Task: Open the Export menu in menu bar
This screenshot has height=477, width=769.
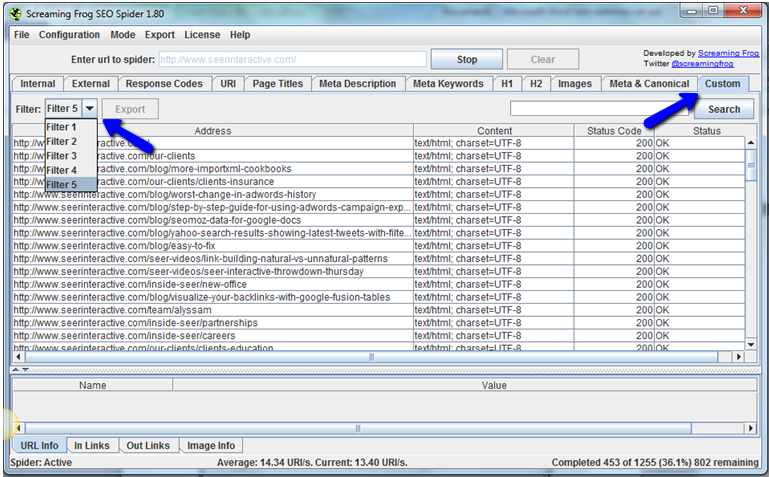Action: [160, 34]
